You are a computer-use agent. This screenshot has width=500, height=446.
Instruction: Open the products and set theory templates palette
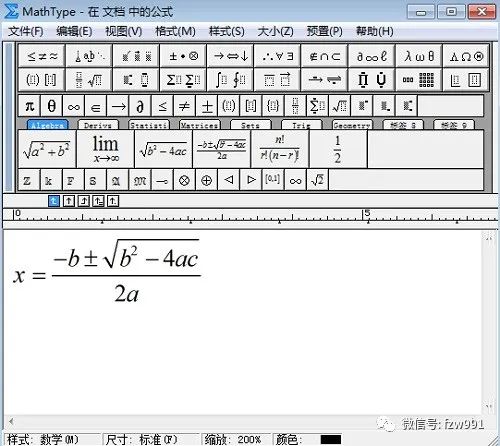372,80
